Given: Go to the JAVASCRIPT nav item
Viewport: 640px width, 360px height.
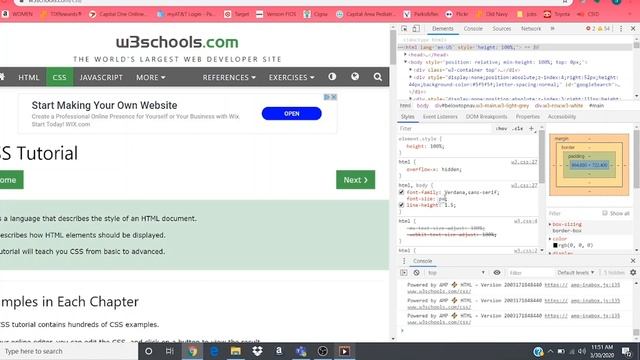Looking at the screenshot, I should [101, 77].
